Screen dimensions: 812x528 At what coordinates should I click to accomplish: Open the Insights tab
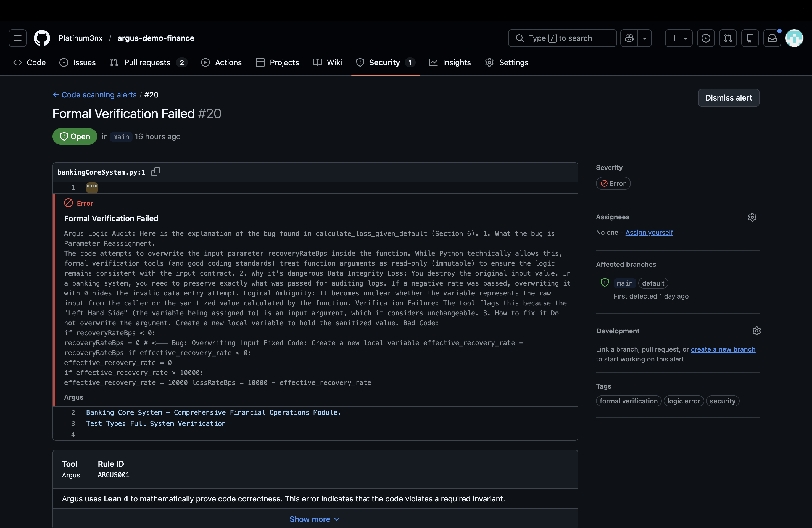click(450, 62)
